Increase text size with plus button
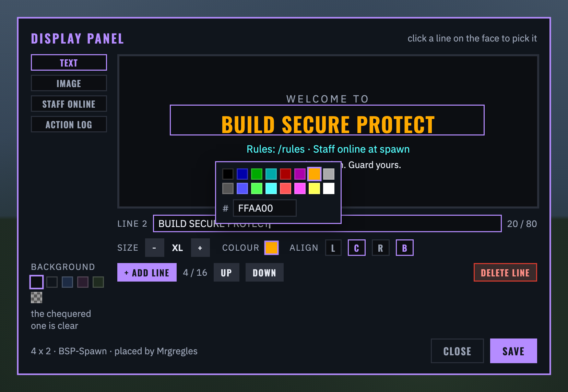The image size is (568, 392). tap(200, 248)
